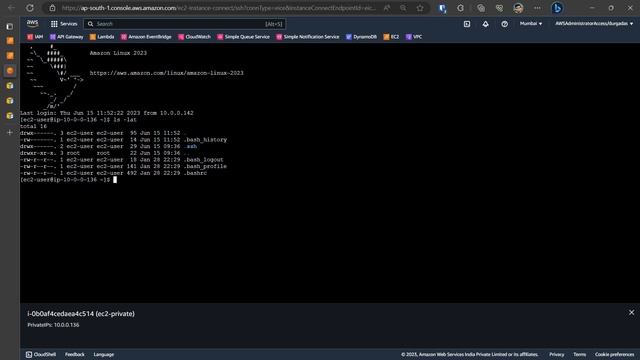Image resolution: width=640 pixels, height=360 pixels.
Task: Open the browser profile avatar
Action: point(518,8)
